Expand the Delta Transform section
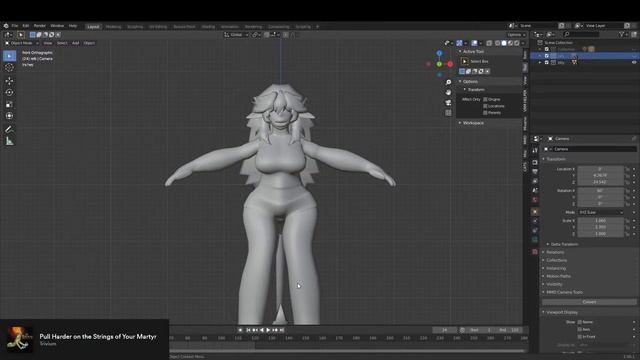Image resolution: width=640 pixels, height=360 pixels. (563, 244)
